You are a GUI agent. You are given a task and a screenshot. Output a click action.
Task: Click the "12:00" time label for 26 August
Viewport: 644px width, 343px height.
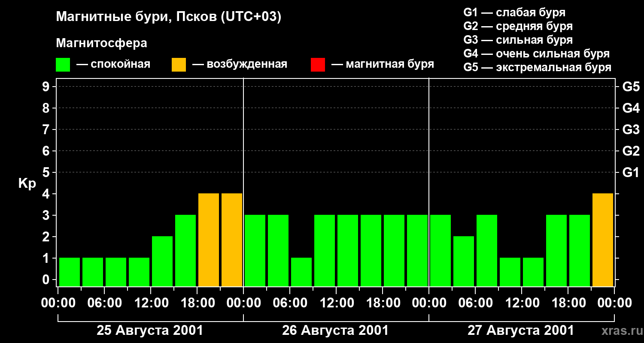coord(336,303)
